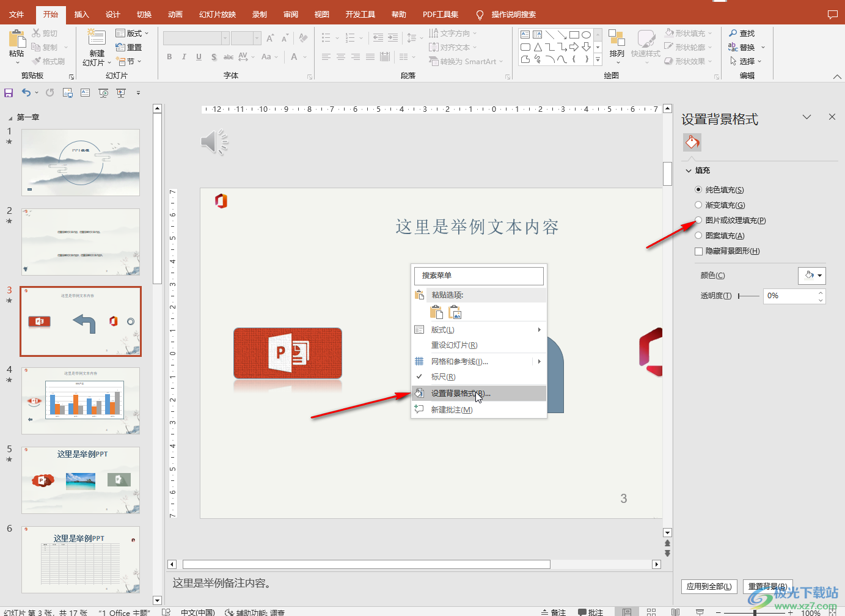Open the 替换 replace dropdown arrow

(x=763, y=47)
